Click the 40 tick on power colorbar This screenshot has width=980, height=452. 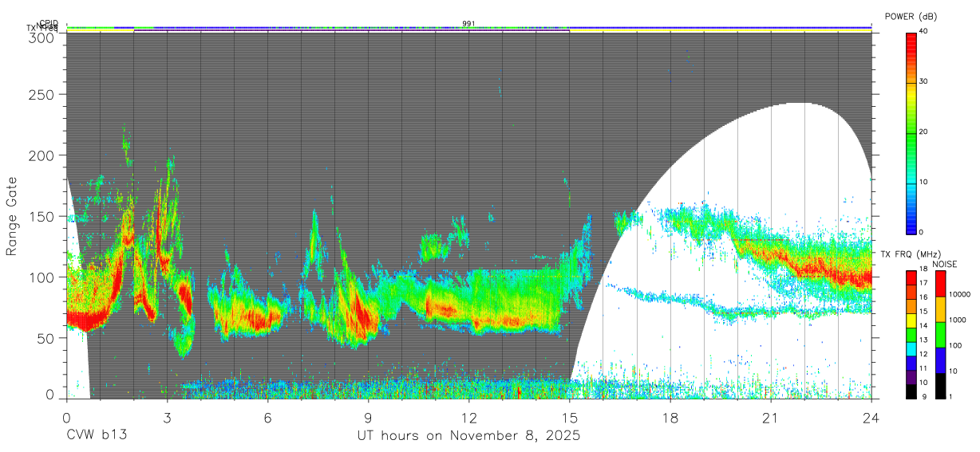923,31
